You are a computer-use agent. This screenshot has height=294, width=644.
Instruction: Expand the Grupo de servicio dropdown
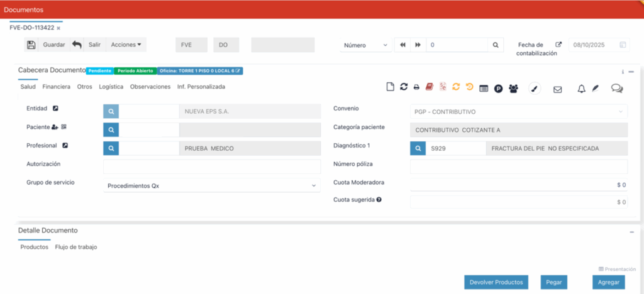[x=212, y=186]
